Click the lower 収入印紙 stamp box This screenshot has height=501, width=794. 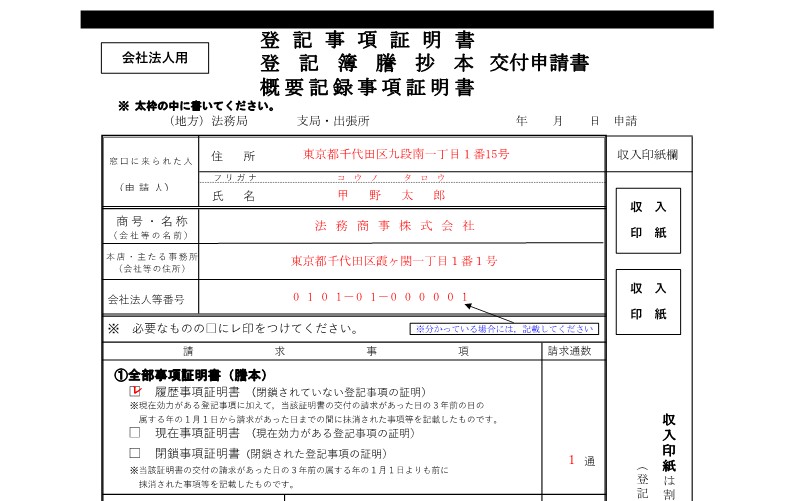coord(648,301)
